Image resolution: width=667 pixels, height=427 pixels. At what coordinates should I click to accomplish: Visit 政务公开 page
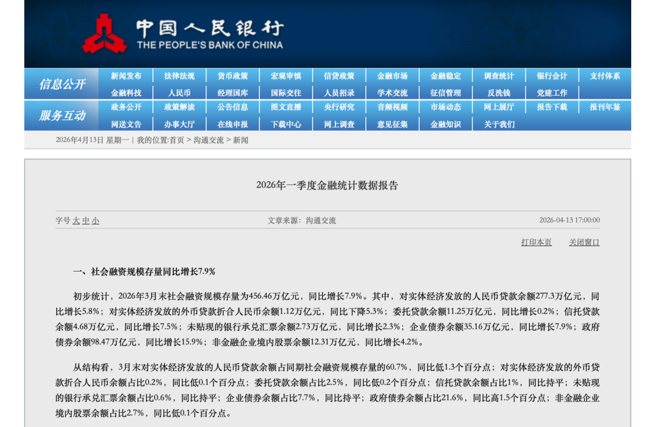(126, 107)
